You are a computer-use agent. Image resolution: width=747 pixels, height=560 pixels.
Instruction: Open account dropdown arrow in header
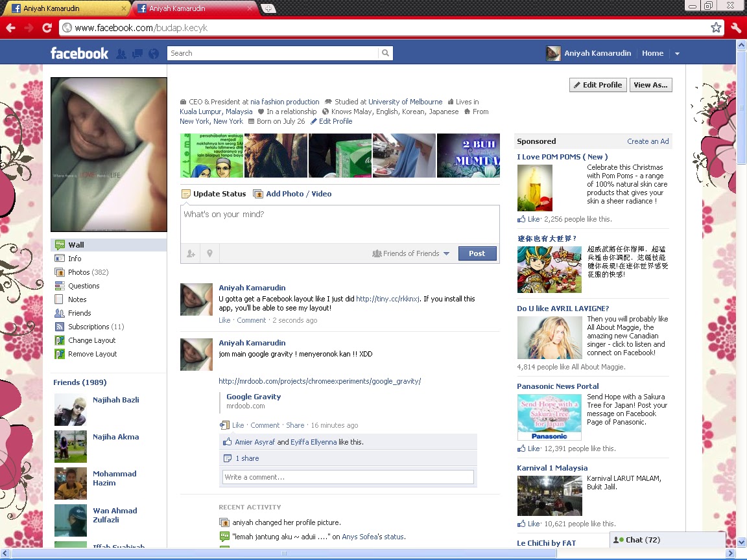pos(677,53)
